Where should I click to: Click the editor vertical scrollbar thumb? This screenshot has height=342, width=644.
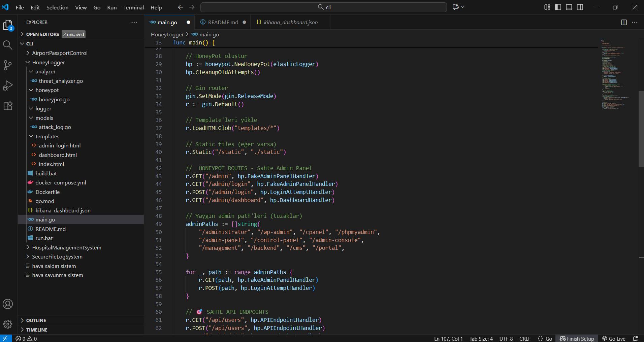[641, 129]
